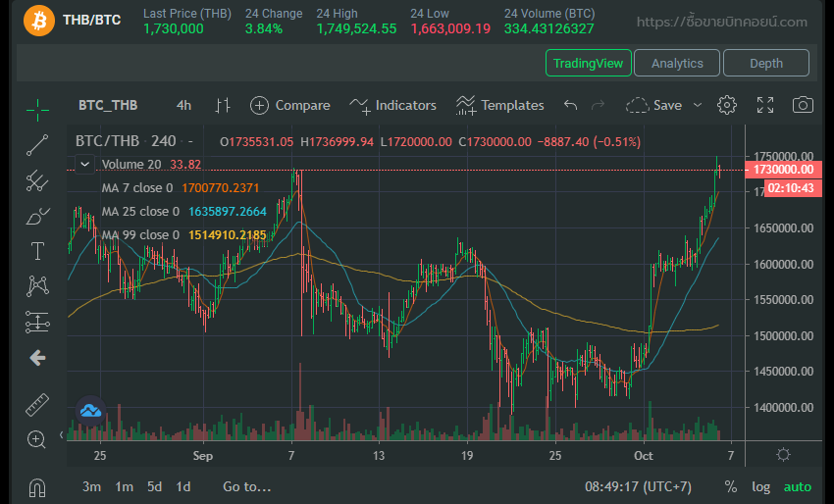The height and width of the screenshot is (504, 834).
Task: Set the range to 3m
Action: pyautogui.click(x=92, y=486)
